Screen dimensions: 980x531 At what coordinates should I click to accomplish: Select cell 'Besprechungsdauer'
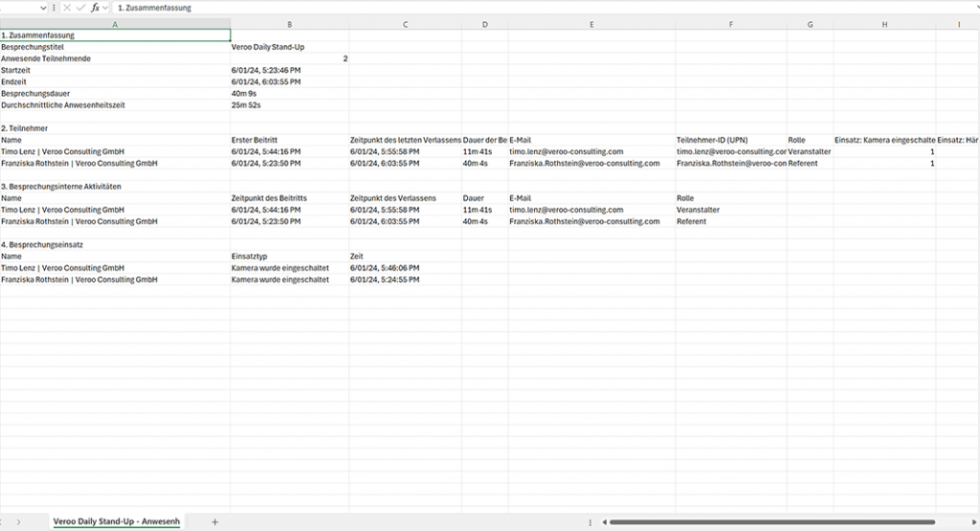click(115, 94)
